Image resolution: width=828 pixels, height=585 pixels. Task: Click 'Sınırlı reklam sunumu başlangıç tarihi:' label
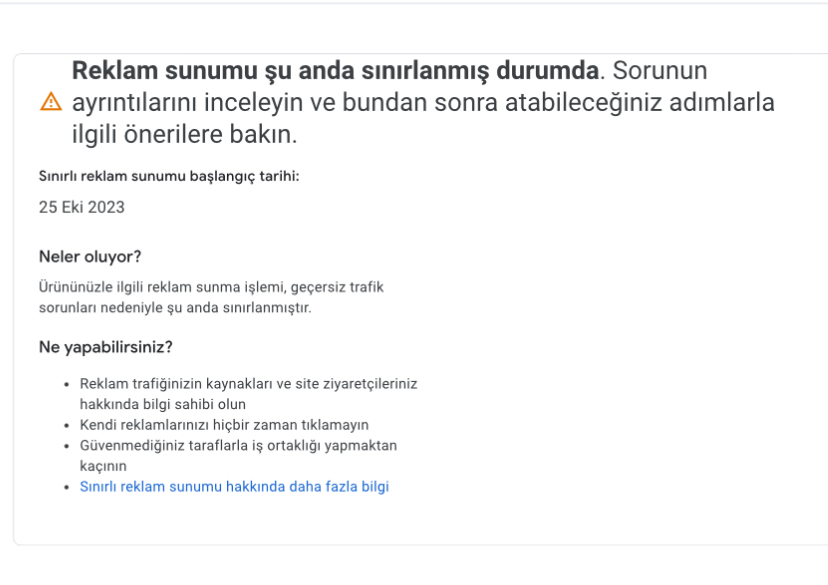click(x=169, y=176)
